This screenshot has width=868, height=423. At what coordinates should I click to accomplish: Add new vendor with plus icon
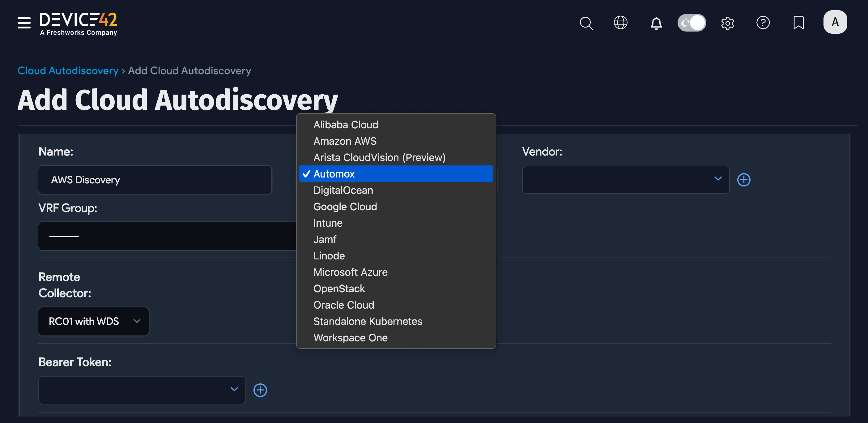point(743,180)
